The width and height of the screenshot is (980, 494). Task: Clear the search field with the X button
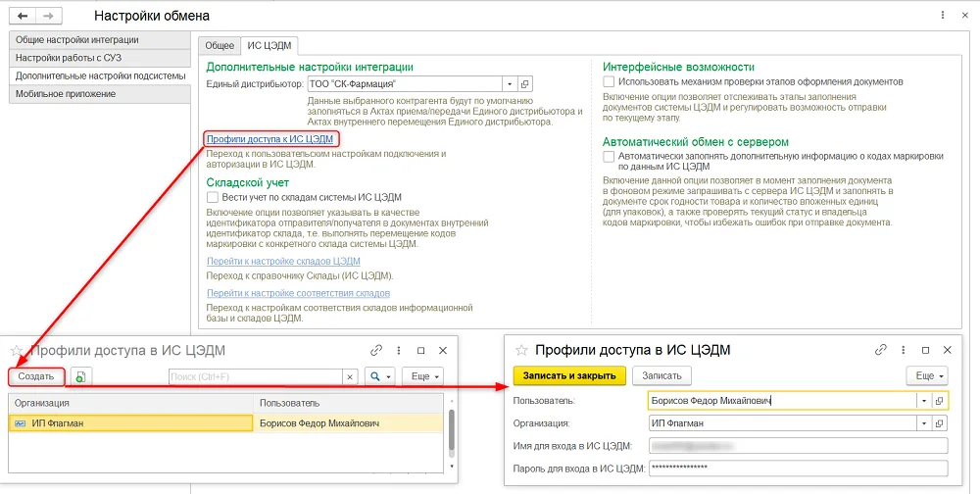tap(350, 377)
